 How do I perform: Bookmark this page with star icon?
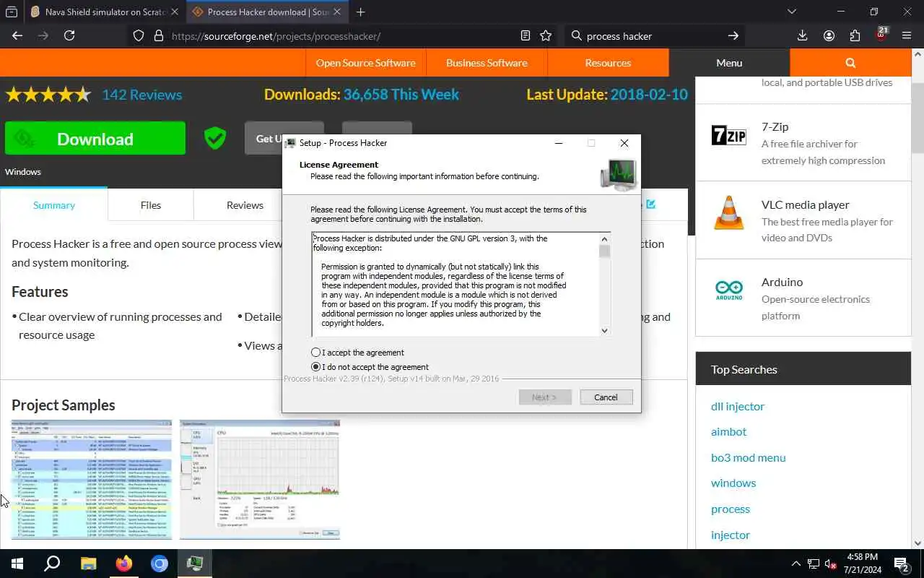tap(546, 35)
